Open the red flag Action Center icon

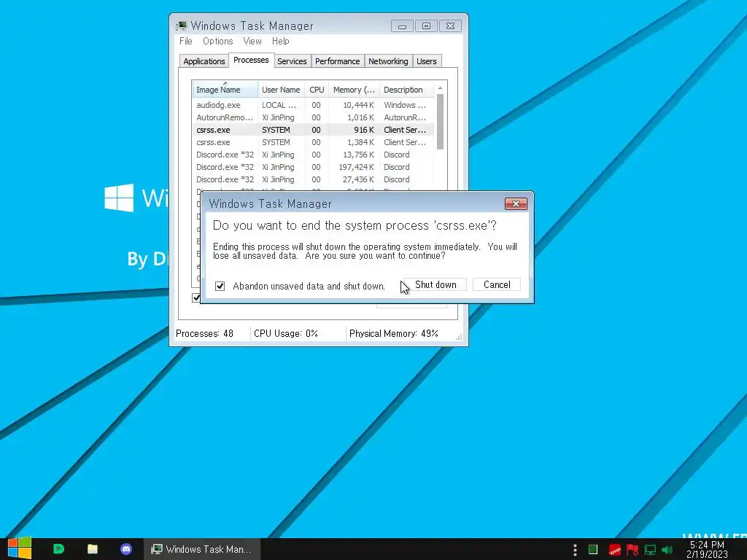tap(632, 550)
